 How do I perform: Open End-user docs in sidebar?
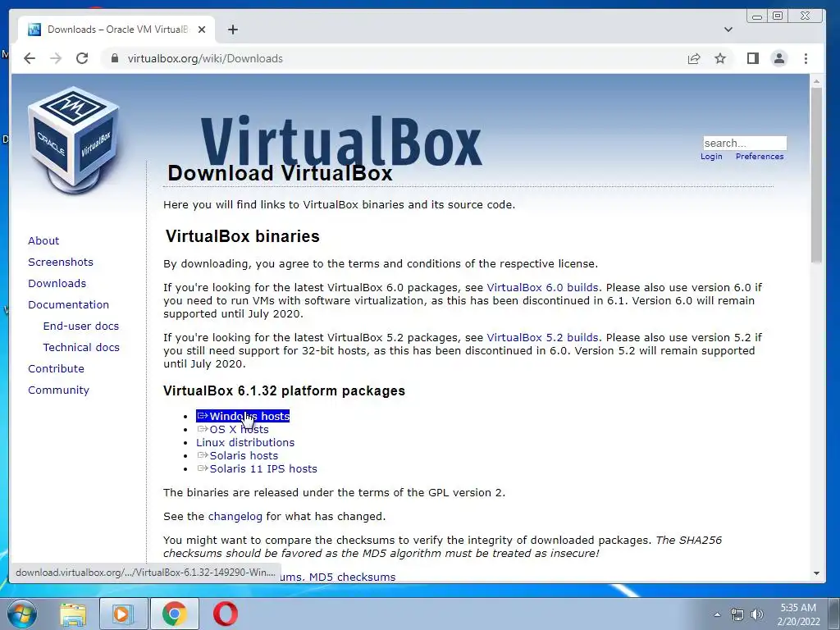[81, 326]
